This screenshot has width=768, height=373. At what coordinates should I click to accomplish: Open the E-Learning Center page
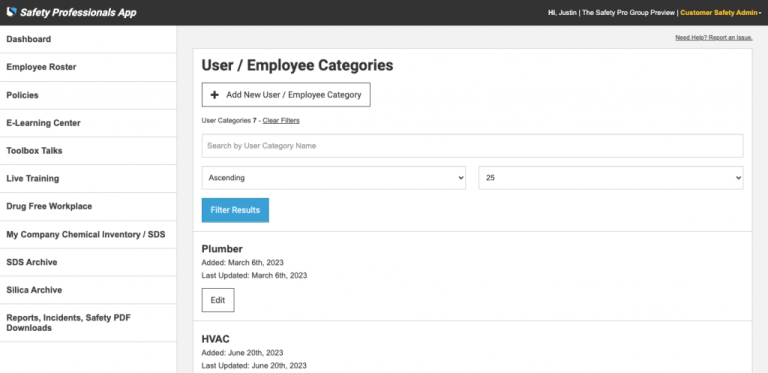click(88, 123)
